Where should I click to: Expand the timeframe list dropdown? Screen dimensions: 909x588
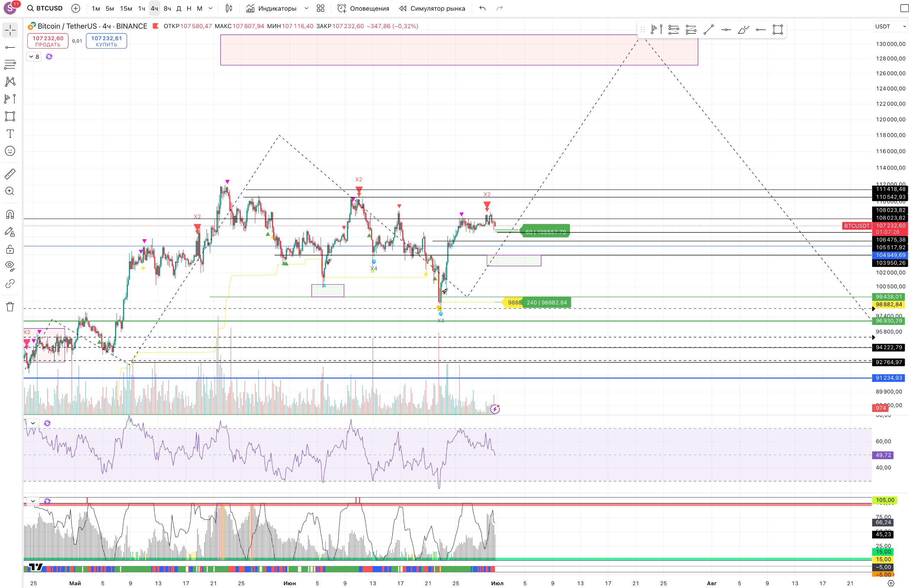(x=211, y=8)
